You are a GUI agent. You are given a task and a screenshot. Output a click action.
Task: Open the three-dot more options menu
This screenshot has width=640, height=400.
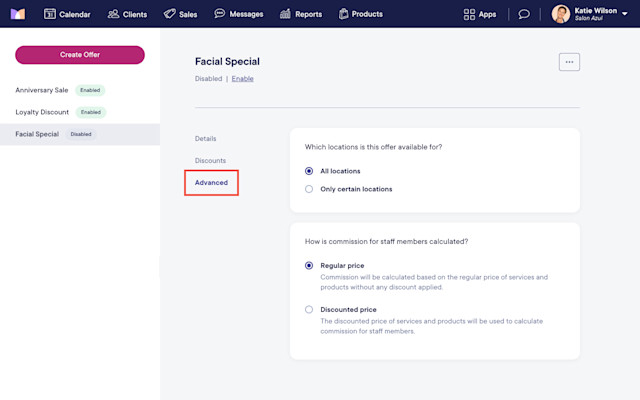pos(569,62)
